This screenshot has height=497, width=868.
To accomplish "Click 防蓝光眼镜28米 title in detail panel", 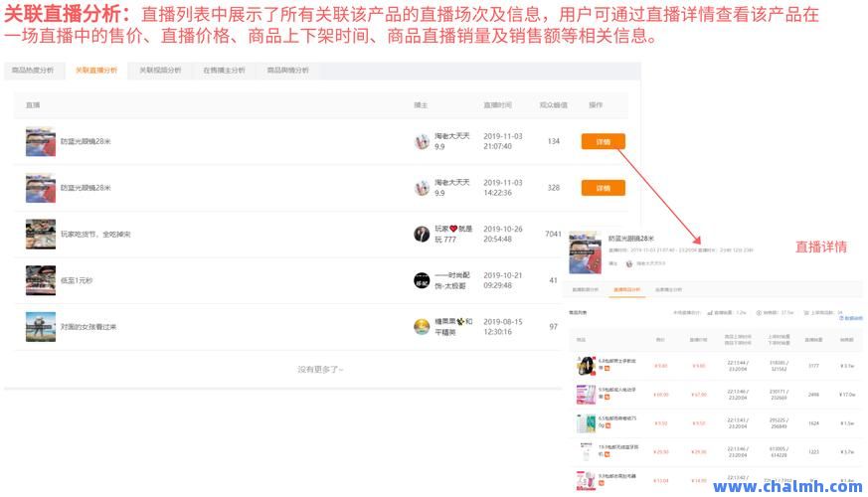I will (x=631, y=239).
